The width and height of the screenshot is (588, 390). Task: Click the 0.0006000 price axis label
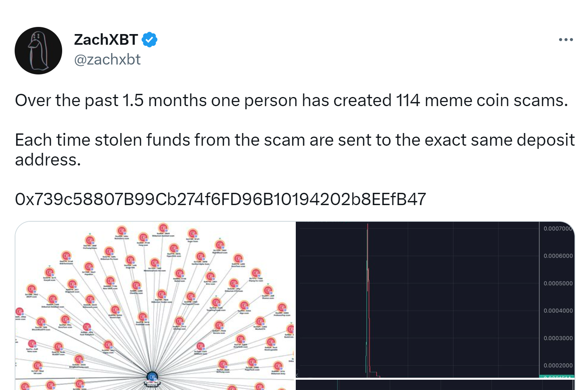tap(558, 256)
